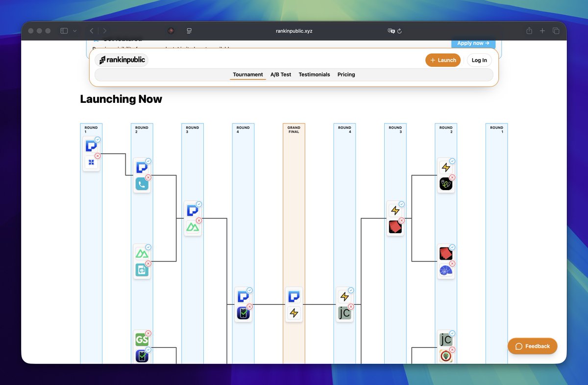The height and width of the screenshot is (385, 588).
Task: Click the green mountain logo above the teal calendar icon
Action: point(142,254)
